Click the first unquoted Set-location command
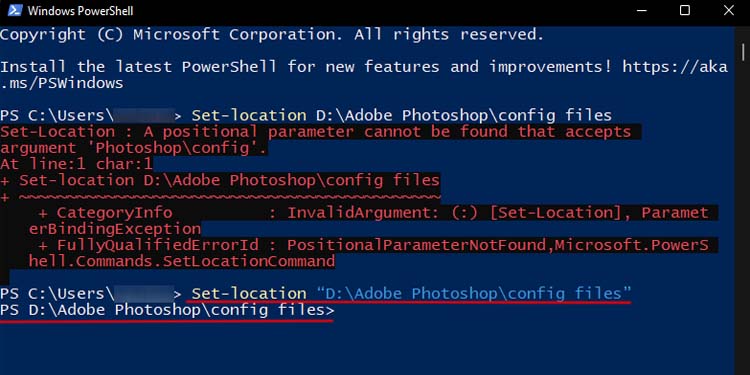This screenshot has height=375, width=750. coord(401,115)
